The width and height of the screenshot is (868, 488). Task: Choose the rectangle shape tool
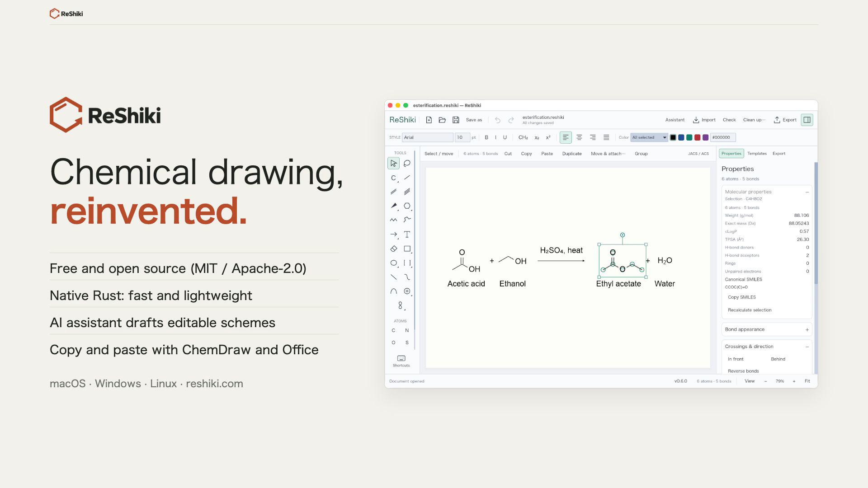coord(407,249)
